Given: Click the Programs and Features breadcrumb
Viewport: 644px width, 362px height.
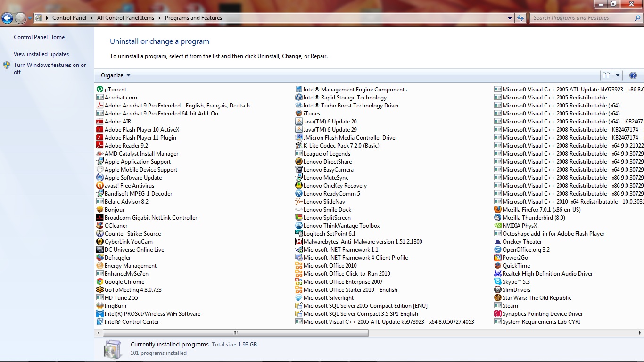Looking at the screenshot, I should click(193, 18).
